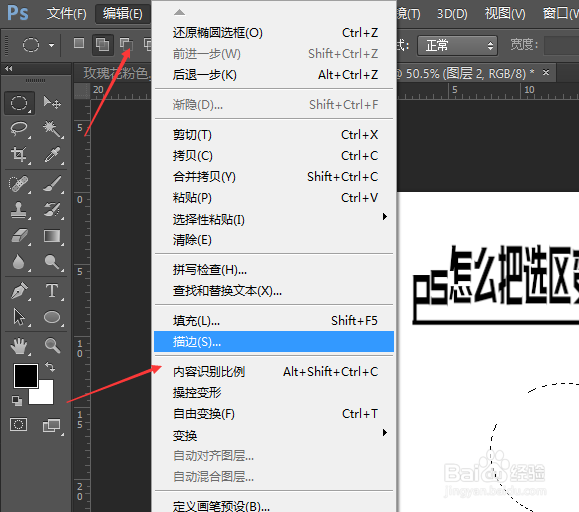Choose 定义画笔预设(B)... menu entry
This screenshot has width=579, height=512.
[x=274, y=505]
